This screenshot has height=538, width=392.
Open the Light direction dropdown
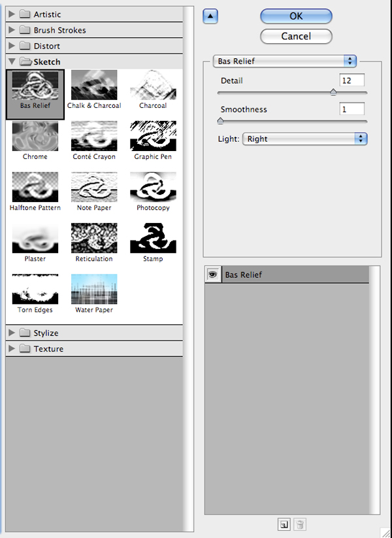tap(305, 139)
